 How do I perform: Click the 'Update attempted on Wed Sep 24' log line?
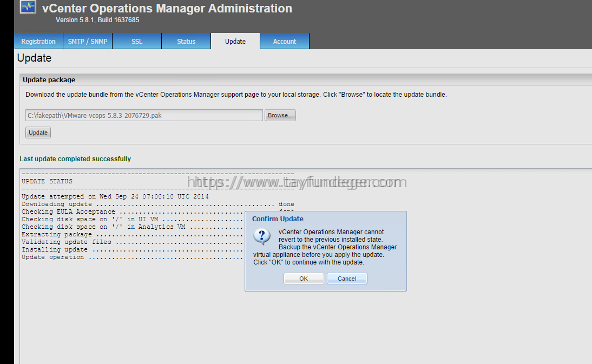pyautogui.click(x=115, y=196)
